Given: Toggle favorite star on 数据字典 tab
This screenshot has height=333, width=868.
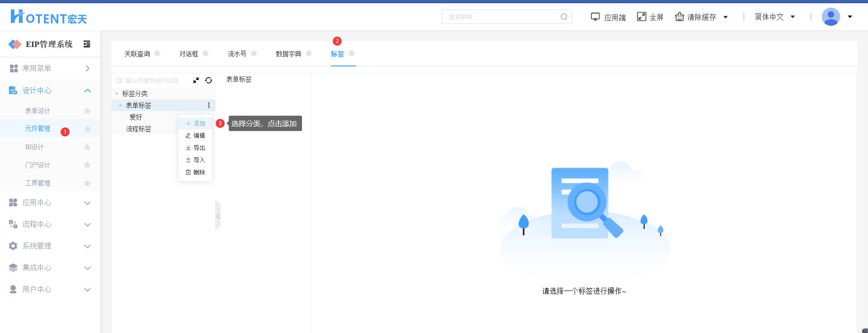Looking at the screenshot, I should coord(309,53).
